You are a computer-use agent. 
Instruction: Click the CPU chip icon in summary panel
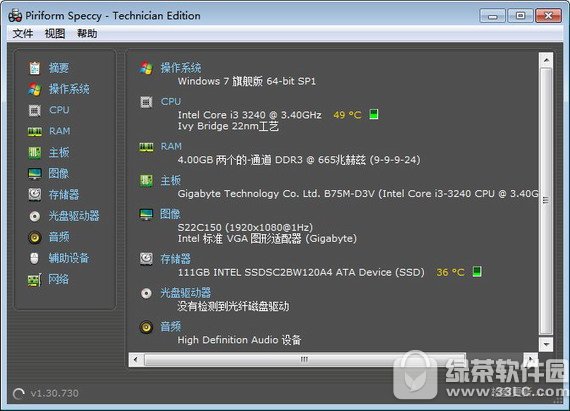pyautogui.click(x=146, y=102)
